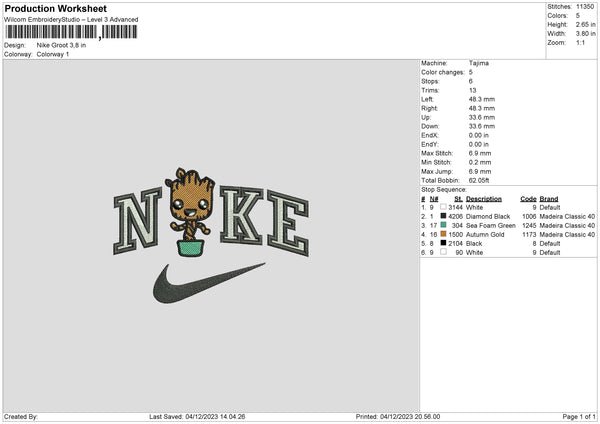Click the Machine value 'Tajima'
The image size is (600, 424).
(479, 63)
